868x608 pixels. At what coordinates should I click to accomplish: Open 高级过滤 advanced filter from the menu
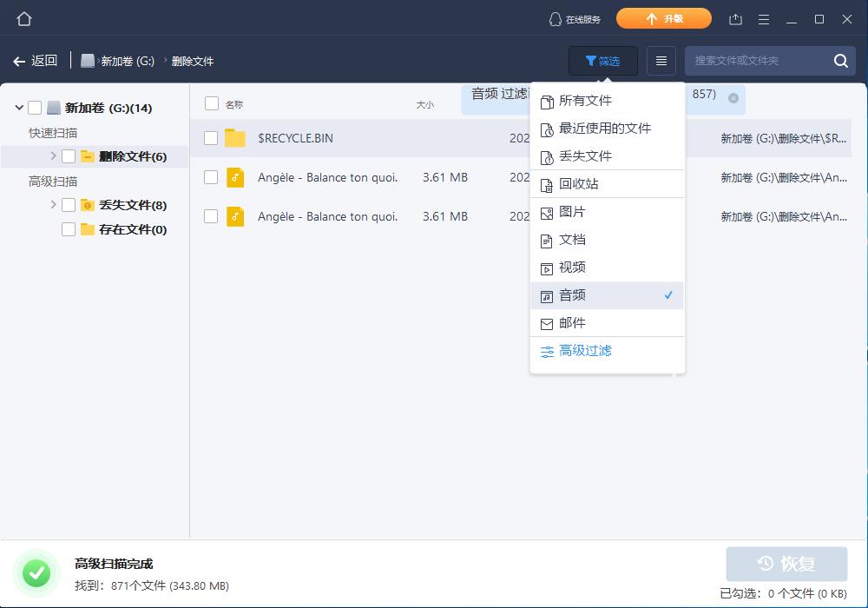(x=586, y=351)
